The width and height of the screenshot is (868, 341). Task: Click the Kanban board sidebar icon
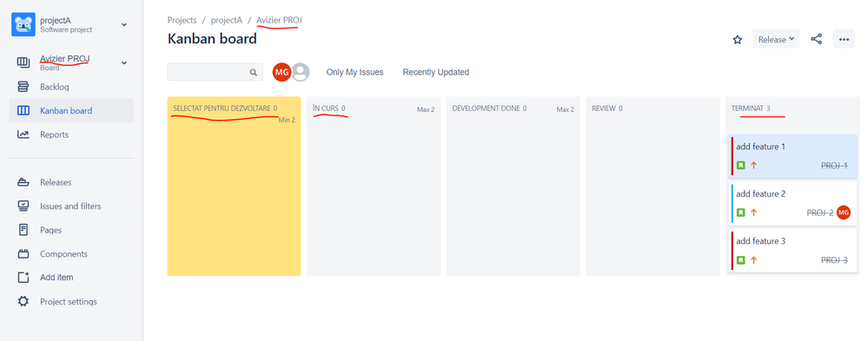click(x=23, y=110)
